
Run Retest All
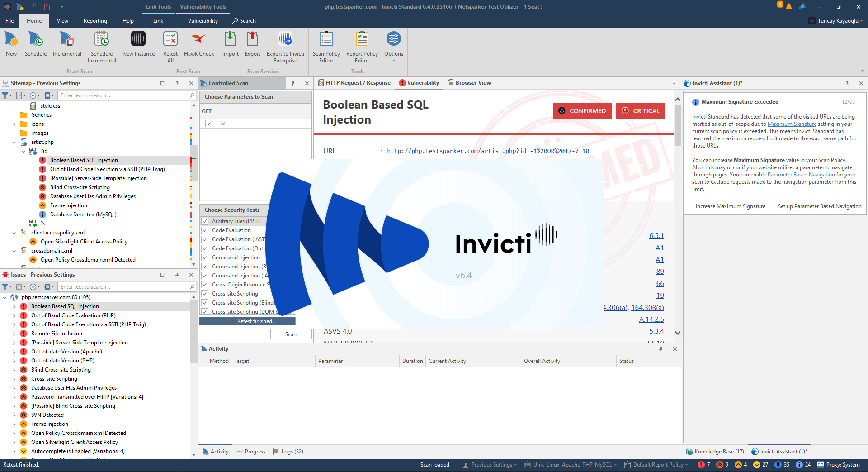(x=170, y=47)
